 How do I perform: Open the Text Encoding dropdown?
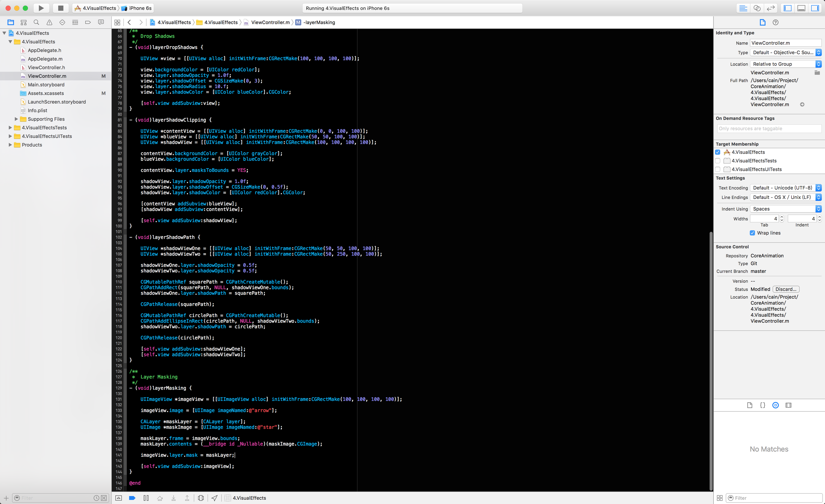(785, 188)
